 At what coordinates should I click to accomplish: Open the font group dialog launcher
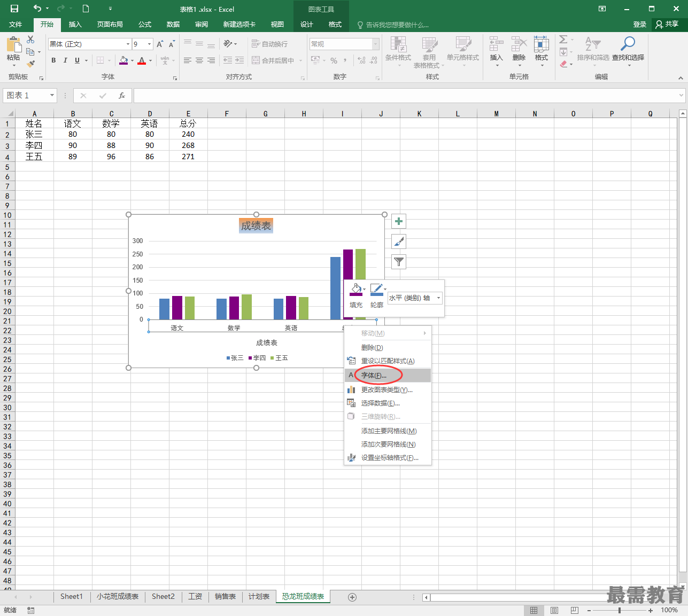coord(175,78)
